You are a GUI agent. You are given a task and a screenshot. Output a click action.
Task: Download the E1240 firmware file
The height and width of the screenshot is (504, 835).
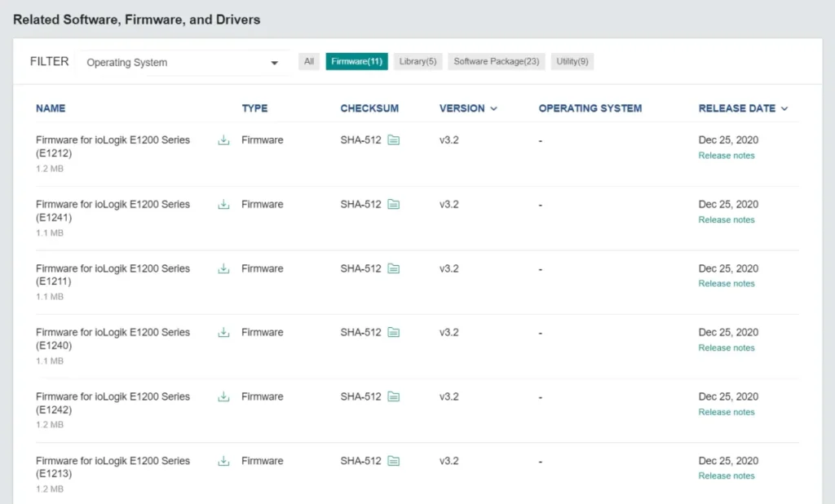[x=223, y=333]
